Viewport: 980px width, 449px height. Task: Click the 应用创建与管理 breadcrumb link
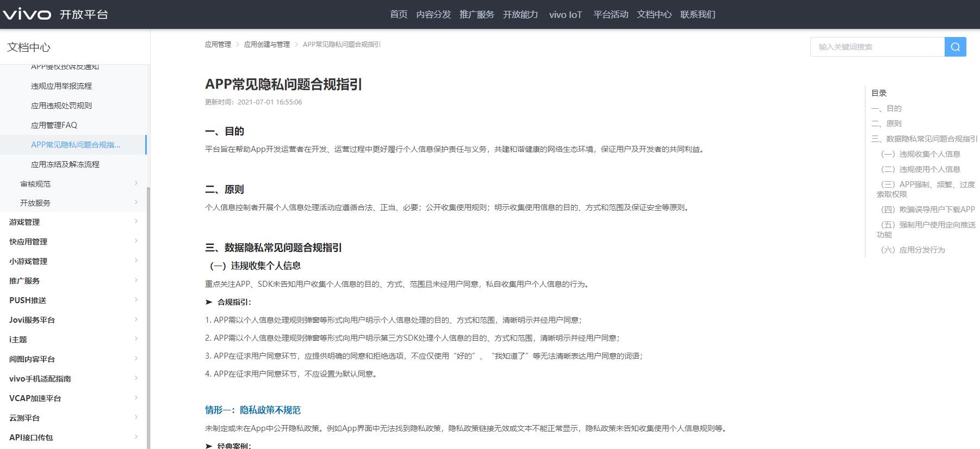click(267, 45)
